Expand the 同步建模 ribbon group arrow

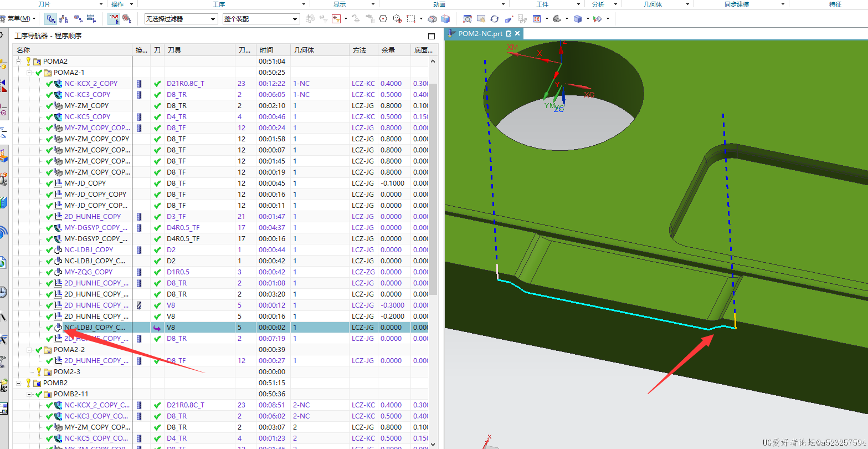(783, 4)
